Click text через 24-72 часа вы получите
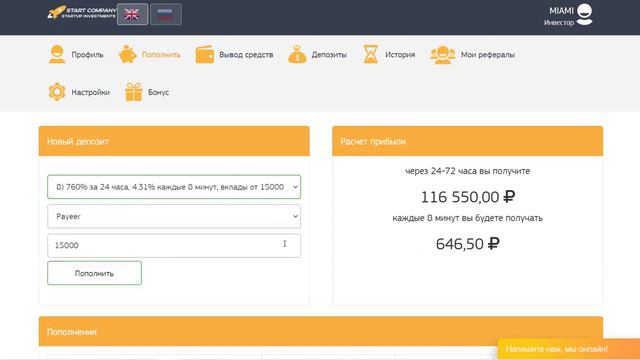Screen dimensions: 640x360 (x=467, y=171)
